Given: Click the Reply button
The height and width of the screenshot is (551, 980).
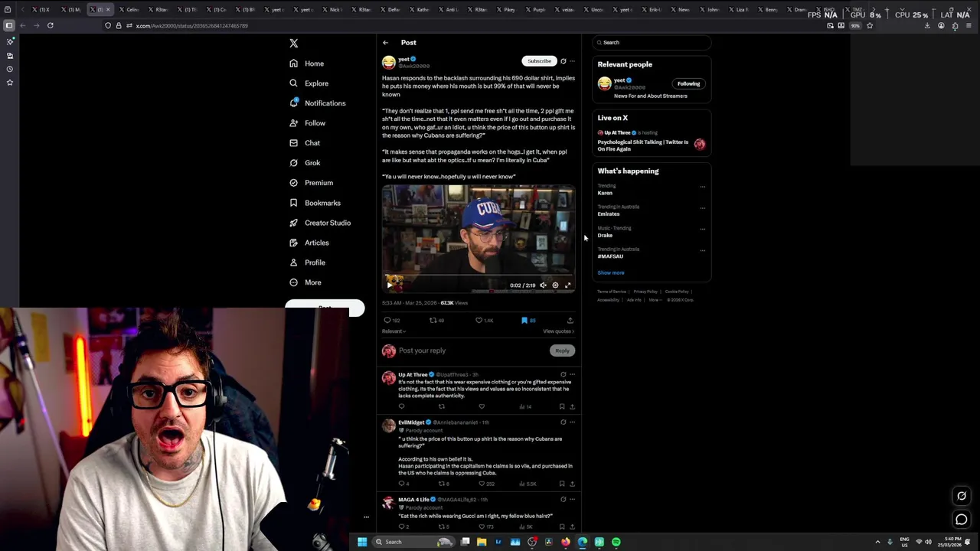Looking at the screenshot, I should tap(562, 350).
